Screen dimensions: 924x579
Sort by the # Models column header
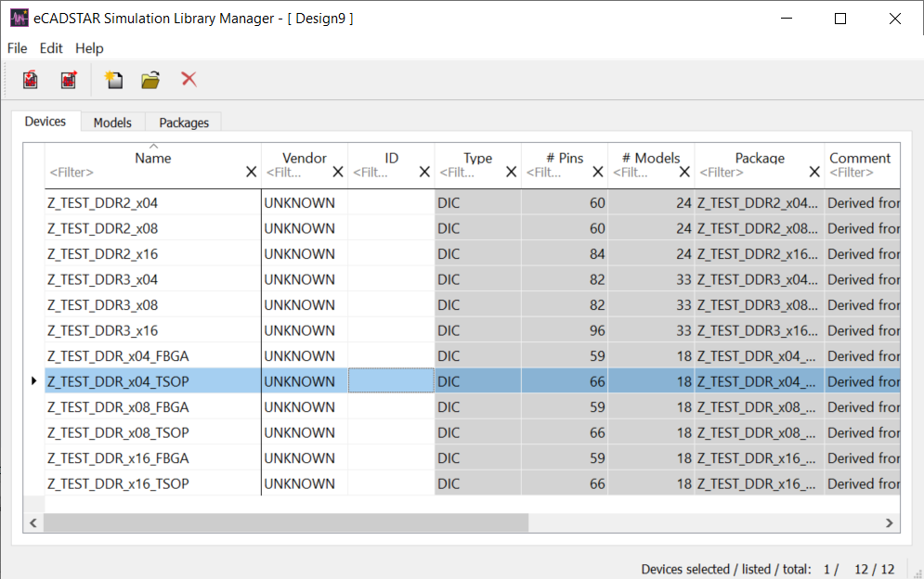point(651,158)
